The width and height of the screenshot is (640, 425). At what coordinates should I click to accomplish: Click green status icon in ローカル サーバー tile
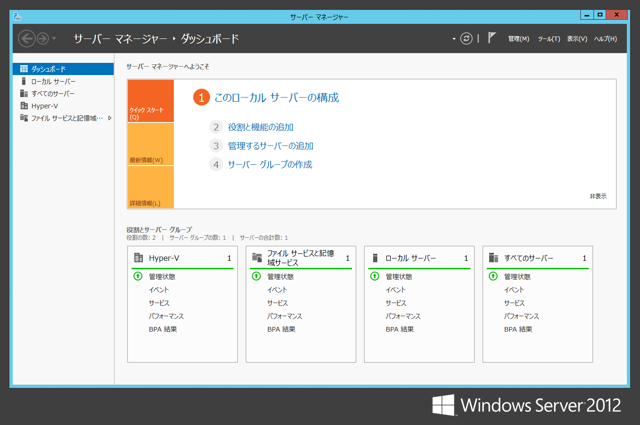[374, 276]
